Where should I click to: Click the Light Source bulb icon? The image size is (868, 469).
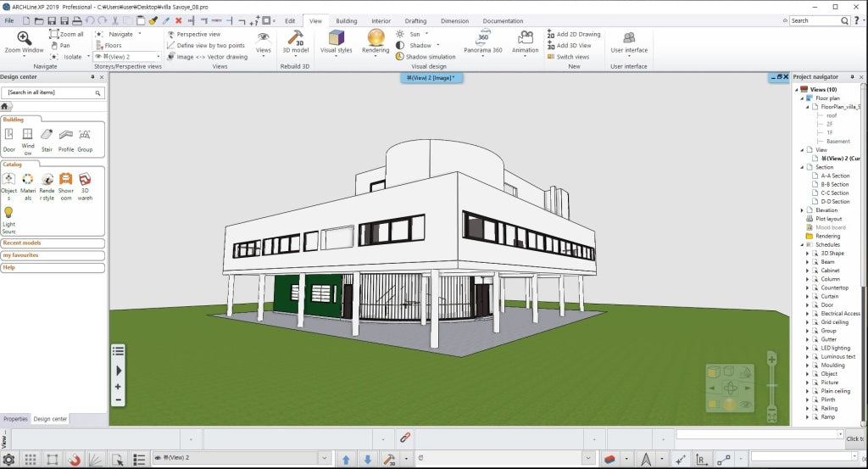click(x=8, y=212)
